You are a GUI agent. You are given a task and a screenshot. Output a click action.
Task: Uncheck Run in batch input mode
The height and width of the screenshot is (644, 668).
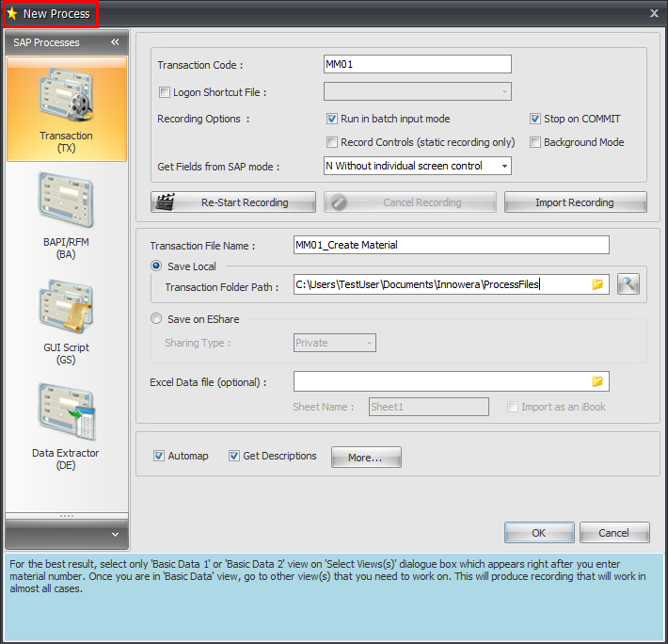point(332,119)
